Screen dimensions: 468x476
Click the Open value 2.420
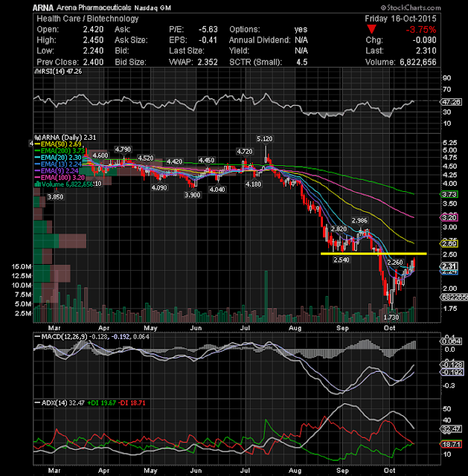(93, 30)
